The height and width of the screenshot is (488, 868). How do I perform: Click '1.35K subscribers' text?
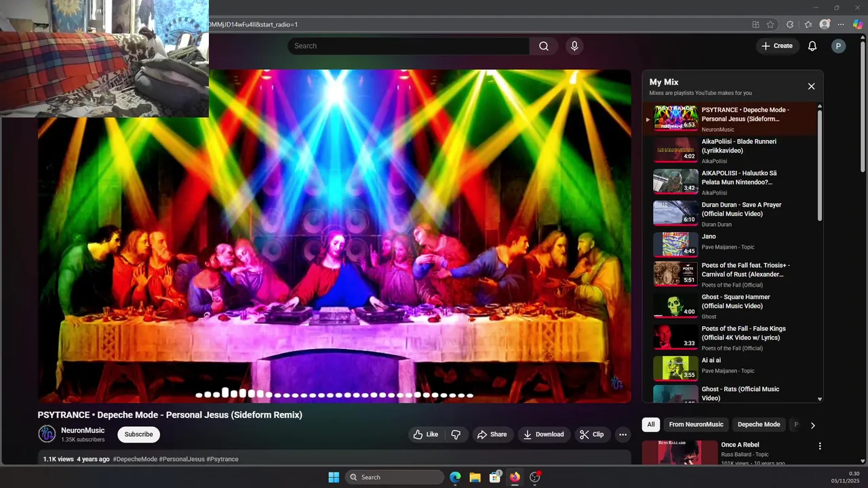(83, 440)
